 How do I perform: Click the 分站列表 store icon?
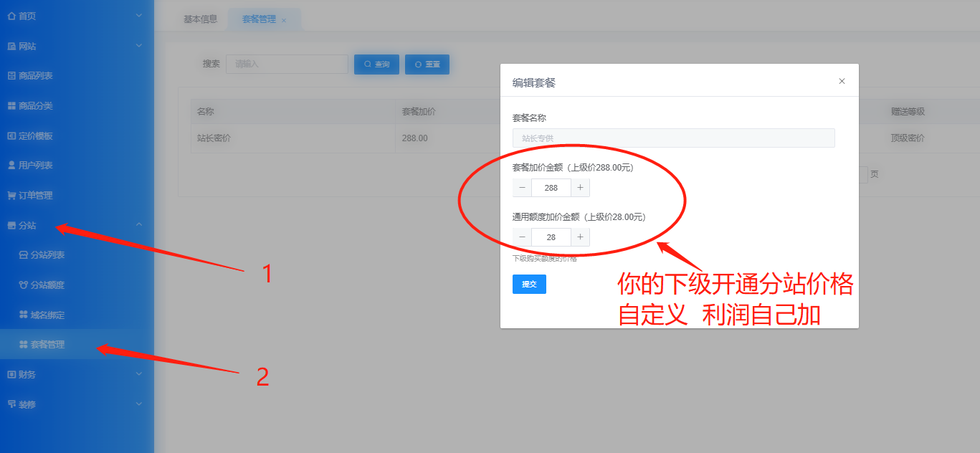[24, 255]
